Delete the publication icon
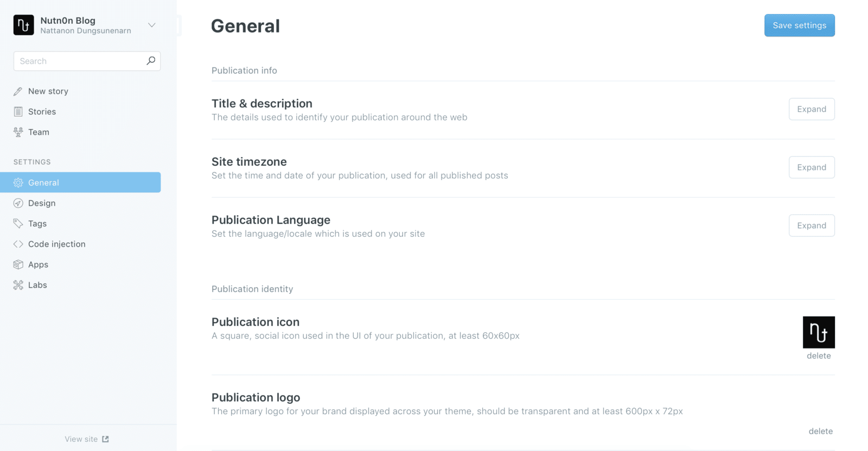 click(818, 356)
